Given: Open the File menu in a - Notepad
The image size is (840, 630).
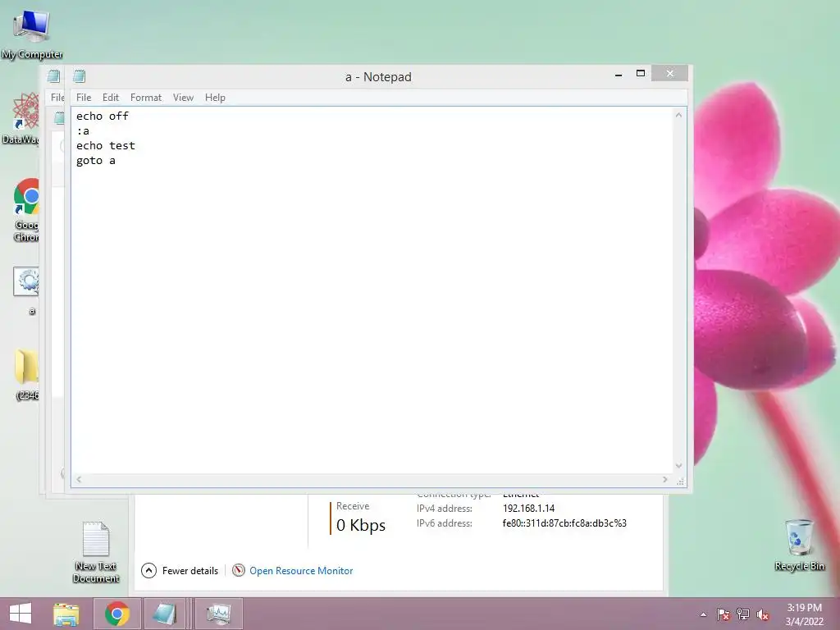Looking at the screenshot, I should click(84, 98).
